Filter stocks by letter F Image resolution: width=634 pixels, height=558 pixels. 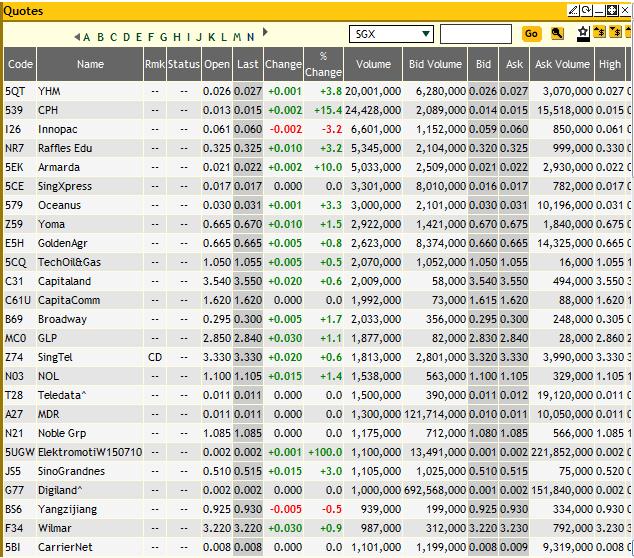[151, 37]
